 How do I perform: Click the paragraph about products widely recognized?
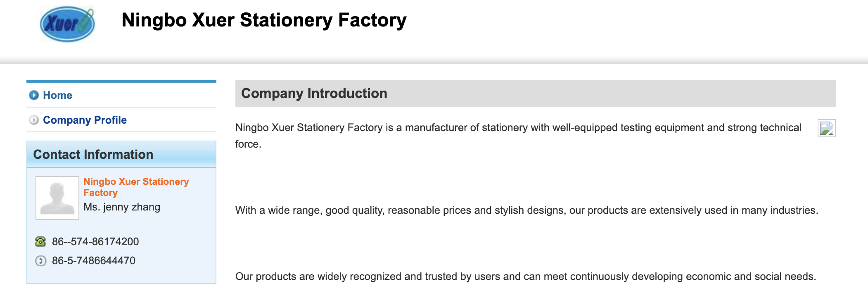pos(526,276)
